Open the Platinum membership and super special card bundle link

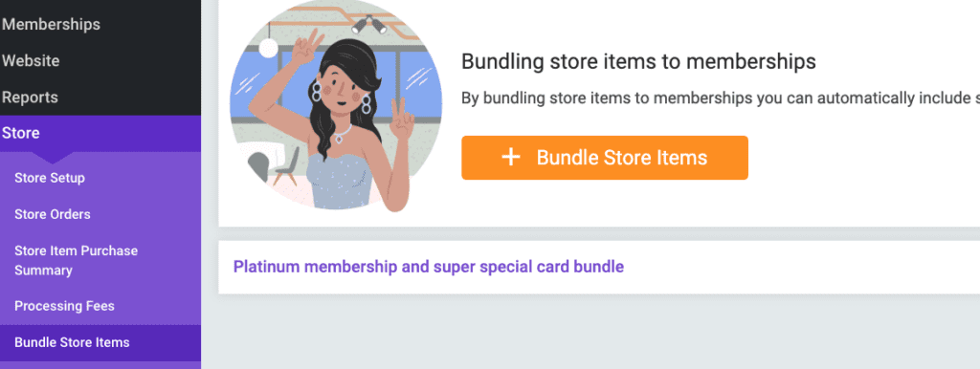428,267
